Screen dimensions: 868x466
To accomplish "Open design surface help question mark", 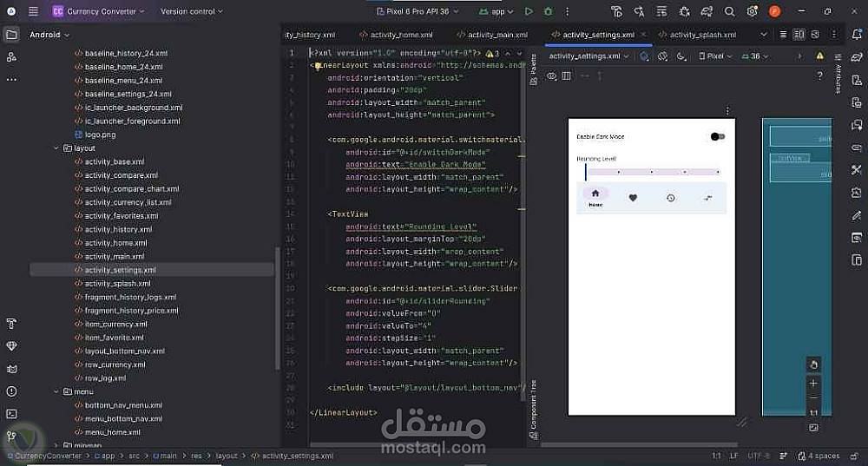I will pyautogui.click(x=820, y=75).
